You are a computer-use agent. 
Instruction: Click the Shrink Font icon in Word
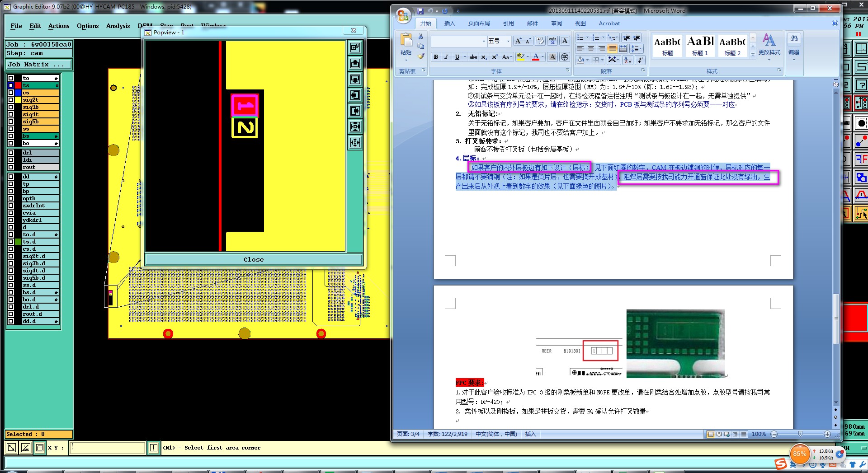528,41
